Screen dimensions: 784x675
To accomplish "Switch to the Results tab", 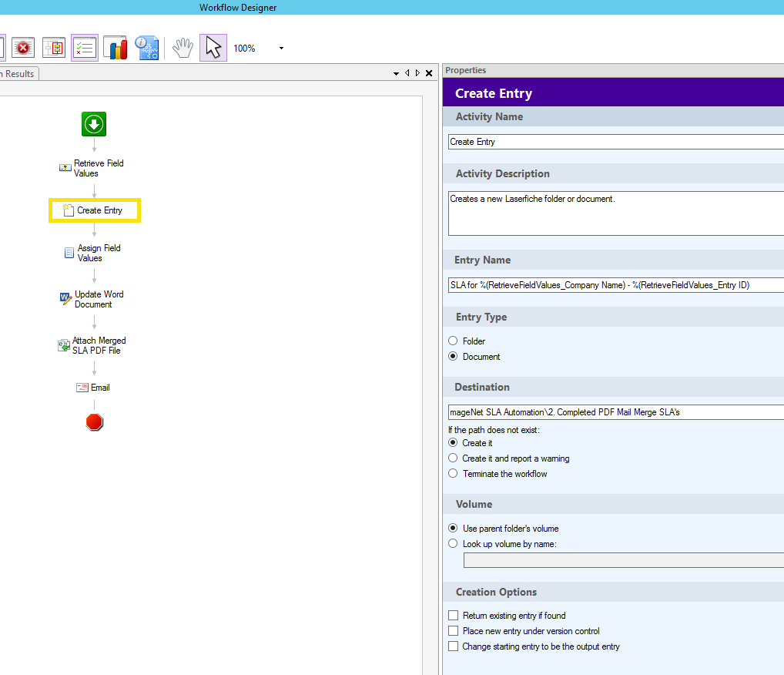I will 18,74.
